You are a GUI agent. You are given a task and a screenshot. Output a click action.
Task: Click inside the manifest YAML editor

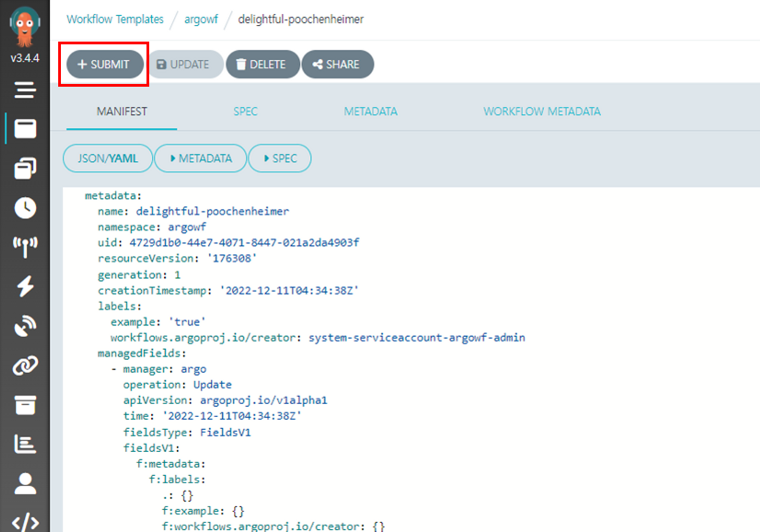418,380
